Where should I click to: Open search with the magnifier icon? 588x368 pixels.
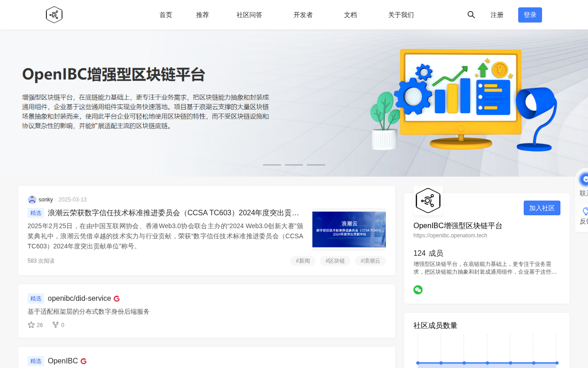point(471,15)
